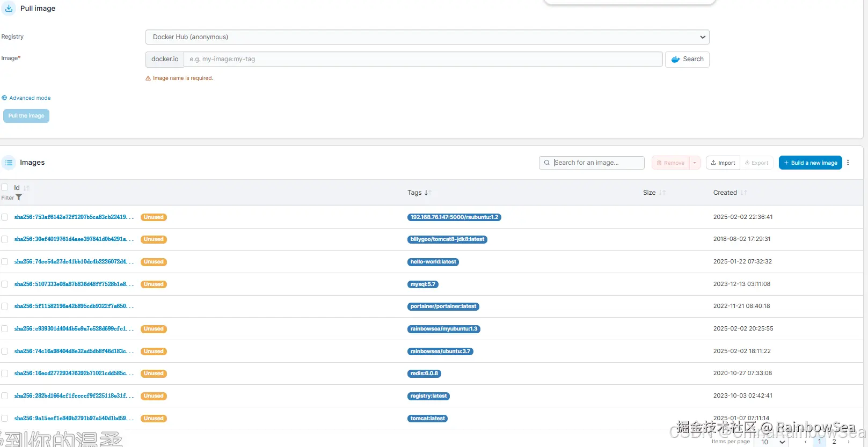Click the portainer/portainer:latest tag badge

[443, 306]
